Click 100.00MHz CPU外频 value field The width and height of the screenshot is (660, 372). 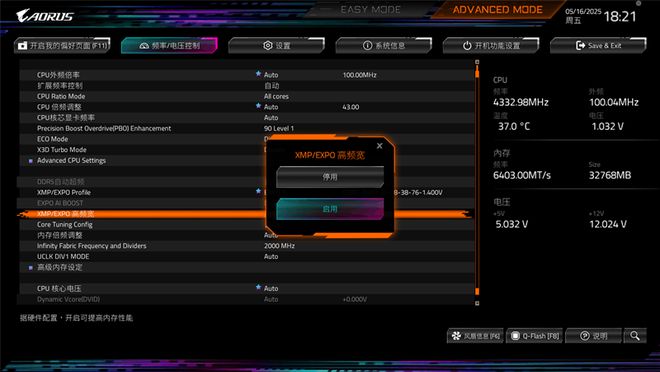[359, 75]
